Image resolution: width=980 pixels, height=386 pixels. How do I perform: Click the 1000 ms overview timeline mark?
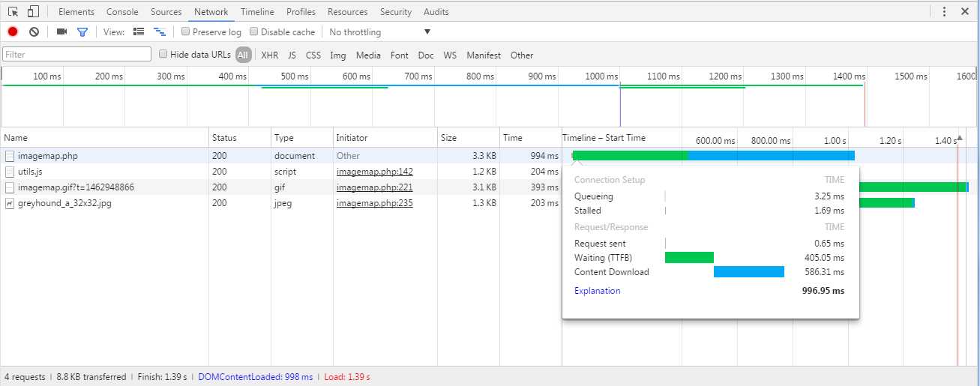pos(601,76)
